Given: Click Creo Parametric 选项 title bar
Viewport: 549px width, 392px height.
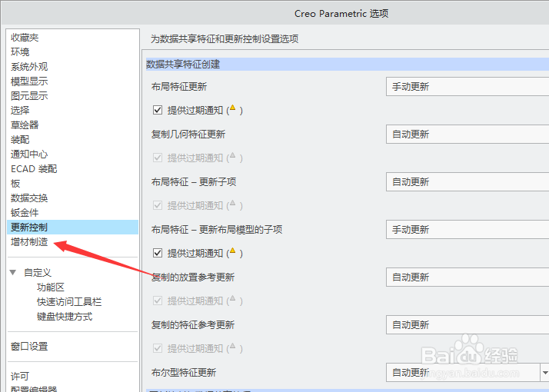Looking at the screenshot, I should 341,14.
